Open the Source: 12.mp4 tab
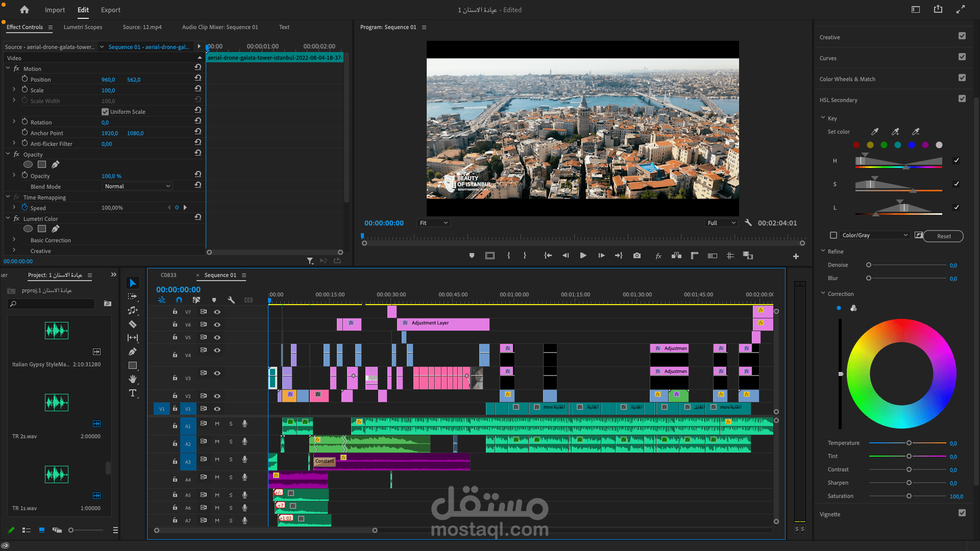The width and height of the screenshot is (980, 551). point(142,27)
